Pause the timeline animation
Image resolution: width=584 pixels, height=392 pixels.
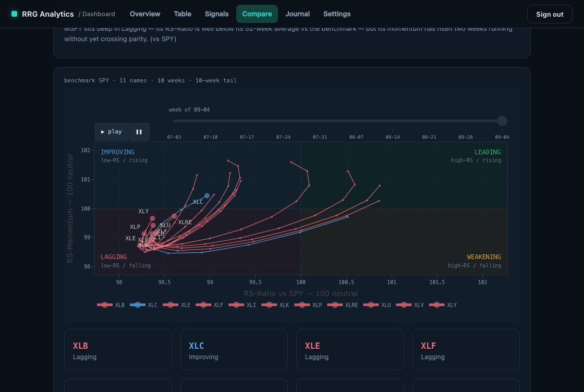[139, 132]
